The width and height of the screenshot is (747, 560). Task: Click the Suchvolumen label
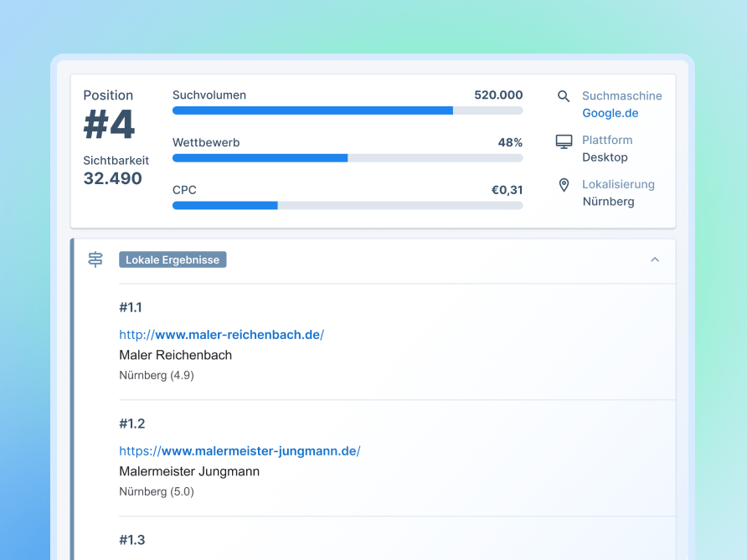[209, 95]
